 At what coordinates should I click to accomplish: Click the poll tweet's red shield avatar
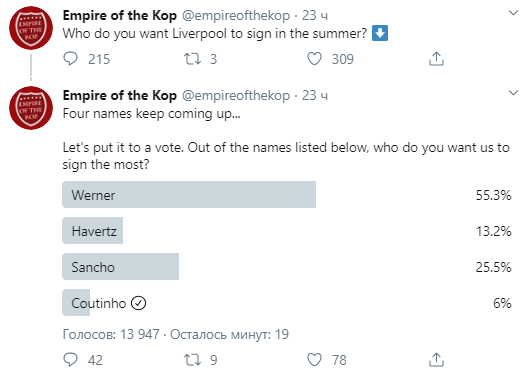click(31, 108)
